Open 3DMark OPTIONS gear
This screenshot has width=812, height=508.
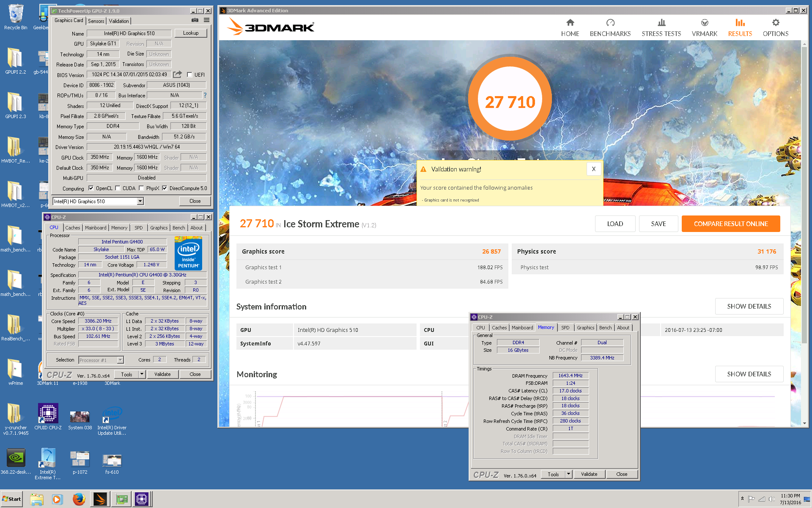[x=776, y=28]
